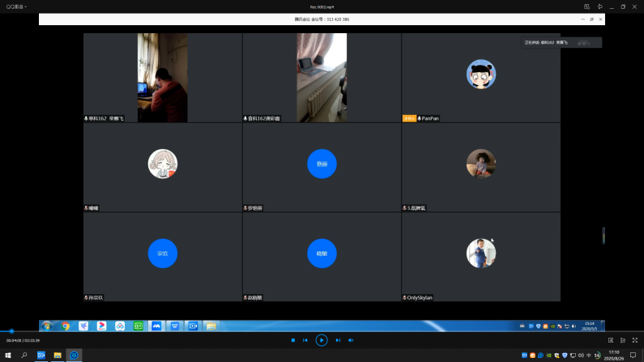This screenshot has width=644, height=362.
Task: Toggle the volume icon in system tray
Action: point(581,356)
